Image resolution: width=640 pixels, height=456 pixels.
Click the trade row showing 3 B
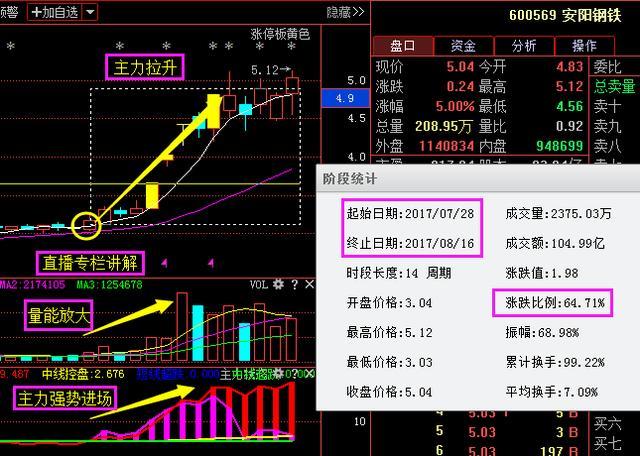tap(508, 432)
